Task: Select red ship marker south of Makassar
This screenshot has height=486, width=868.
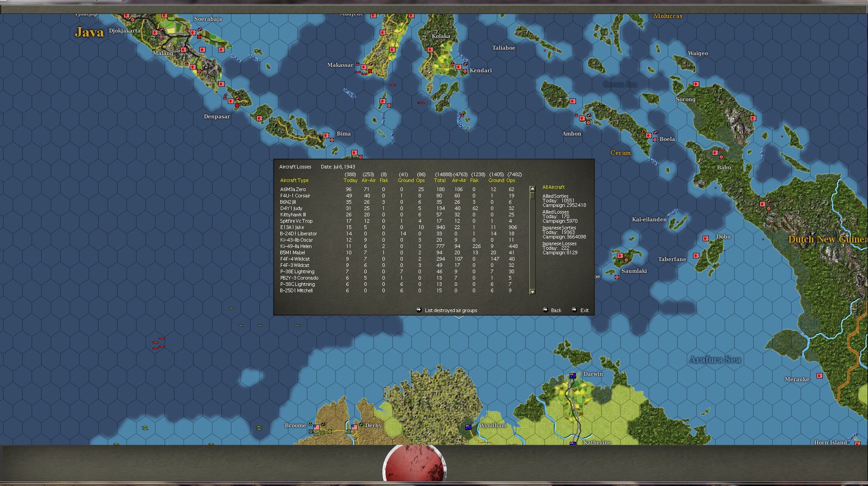Action: click(x=393, y=85)
